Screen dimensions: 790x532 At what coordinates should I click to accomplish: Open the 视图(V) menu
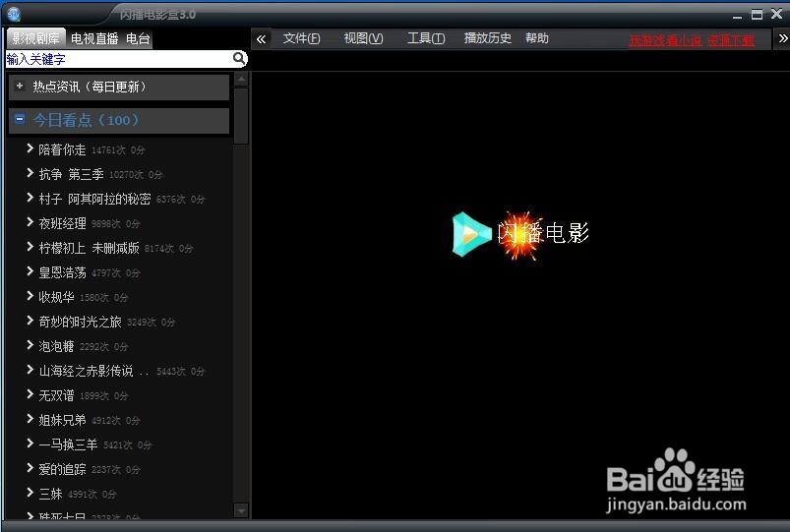(x=363, y=38)
